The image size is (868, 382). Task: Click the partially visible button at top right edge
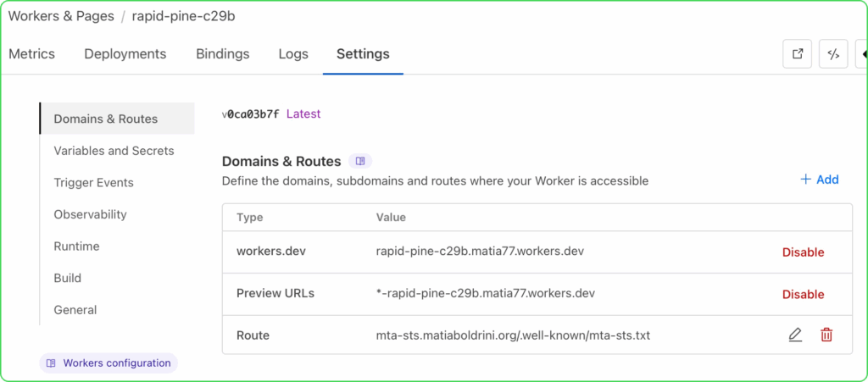click(861, 54)
